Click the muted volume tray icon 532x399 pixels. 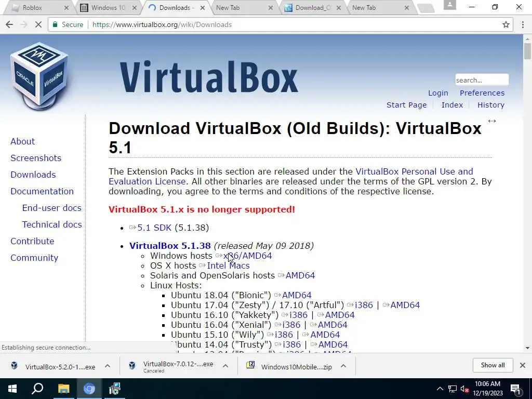point(464,389)
